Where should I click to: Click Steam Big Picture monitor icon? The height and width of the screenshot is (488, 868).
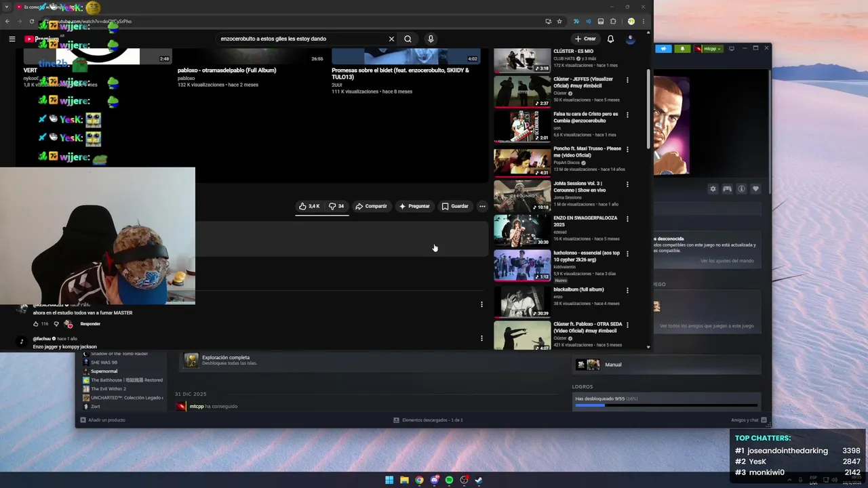[x=732, y=49]
